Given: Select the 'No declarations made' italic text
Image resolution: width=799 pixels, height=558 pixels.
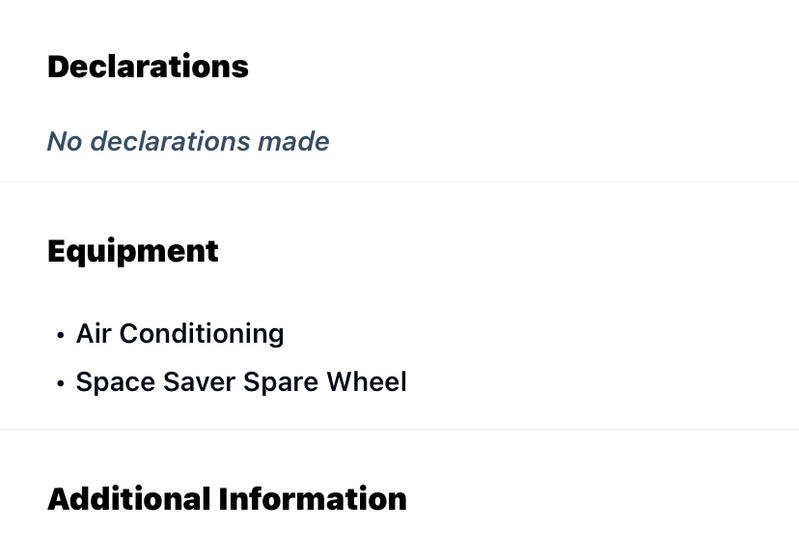Looking at the screenshot, I should [x=188, y=141].
